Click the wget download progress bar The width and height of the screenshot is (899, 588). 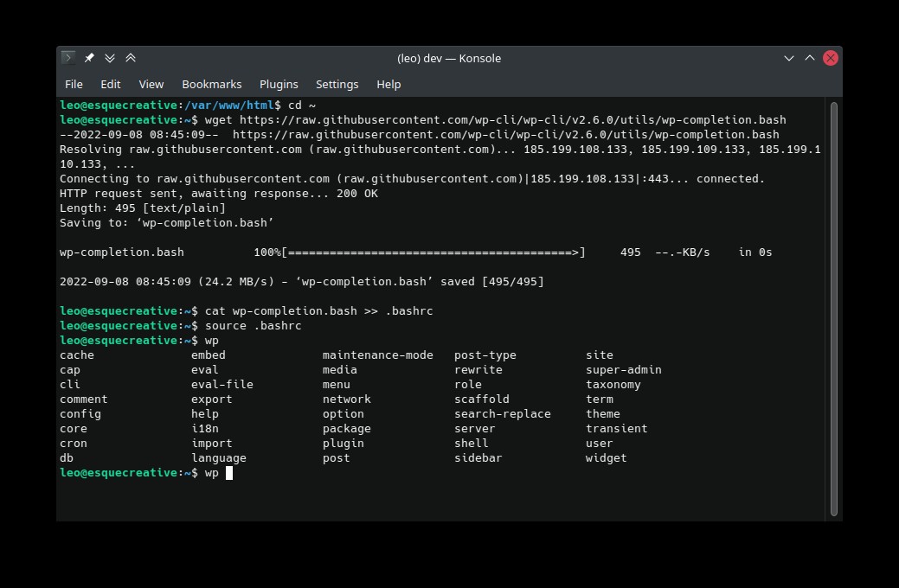pos(433,252)
